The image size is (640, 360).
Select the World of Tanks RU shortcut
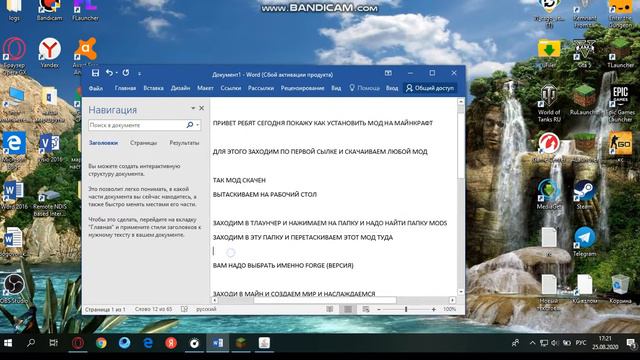pyautogui.click(x=549, y=103)
